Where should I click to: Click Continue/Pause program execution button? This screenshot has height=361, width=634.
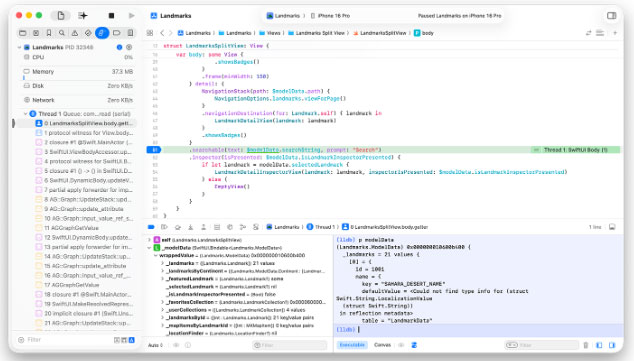point(164,227)
